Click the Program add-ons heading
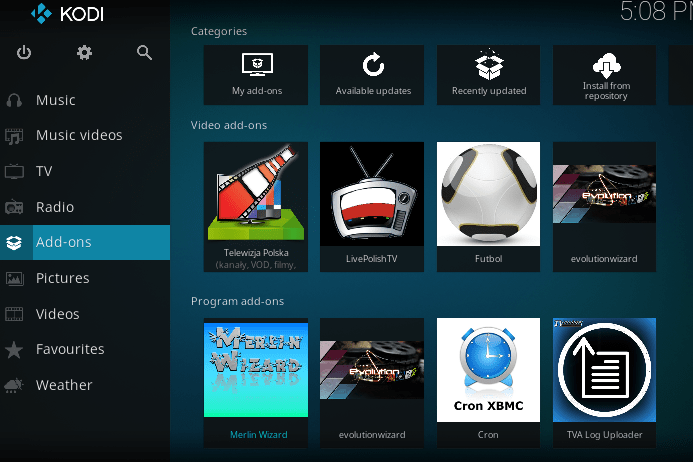The image size is (693, 462). [237, 302]
